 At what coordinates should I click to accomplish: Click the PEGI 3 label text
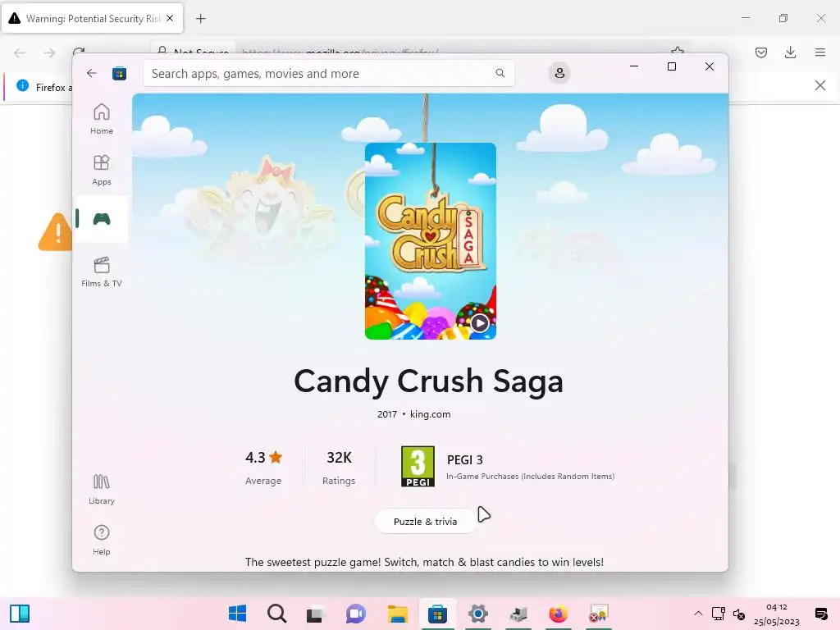tap(464, 459)
